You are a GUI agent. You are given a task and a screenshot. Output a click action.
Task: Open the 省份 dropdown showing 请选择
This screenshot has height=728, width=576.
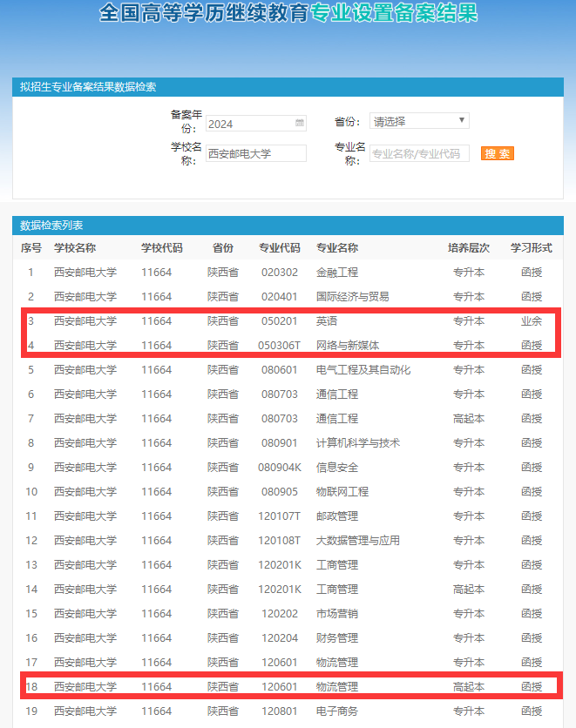point(419,121)
